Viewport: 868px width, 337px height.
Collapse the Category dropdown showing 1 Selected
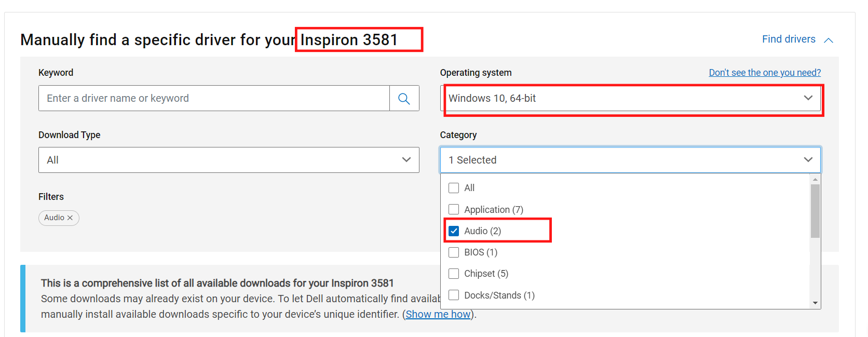coord(630,160)
